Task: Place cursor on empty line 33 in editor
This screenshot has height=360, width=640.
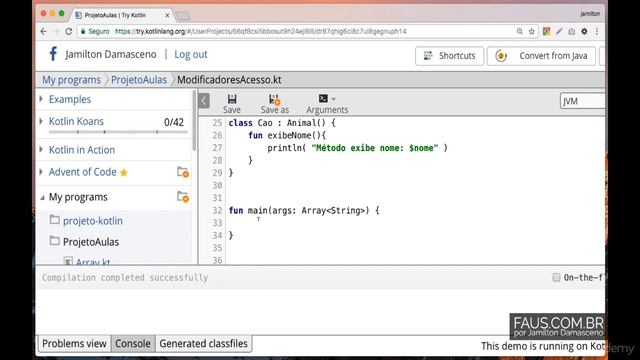Action: coord(414,223)
